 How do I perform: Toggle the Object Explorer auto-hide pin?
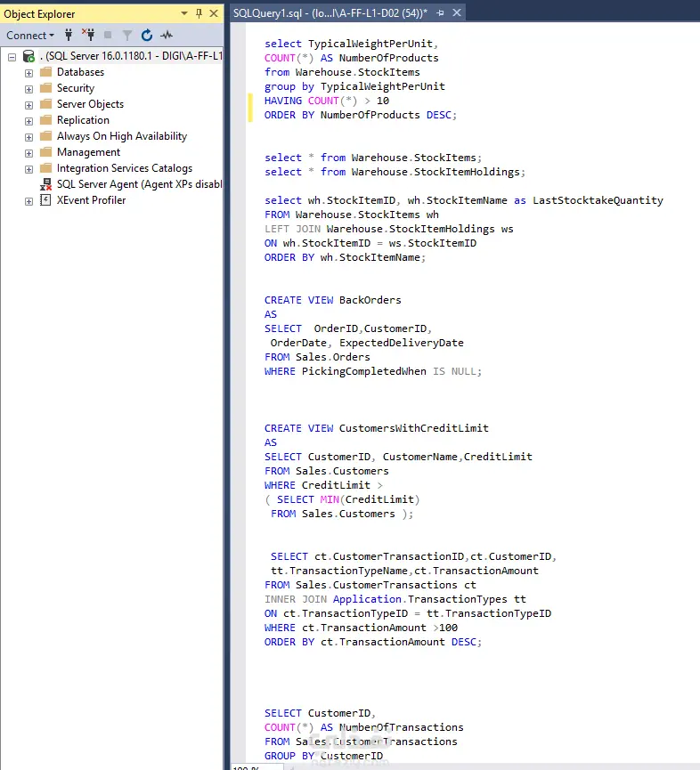click(x=199, y=13)
